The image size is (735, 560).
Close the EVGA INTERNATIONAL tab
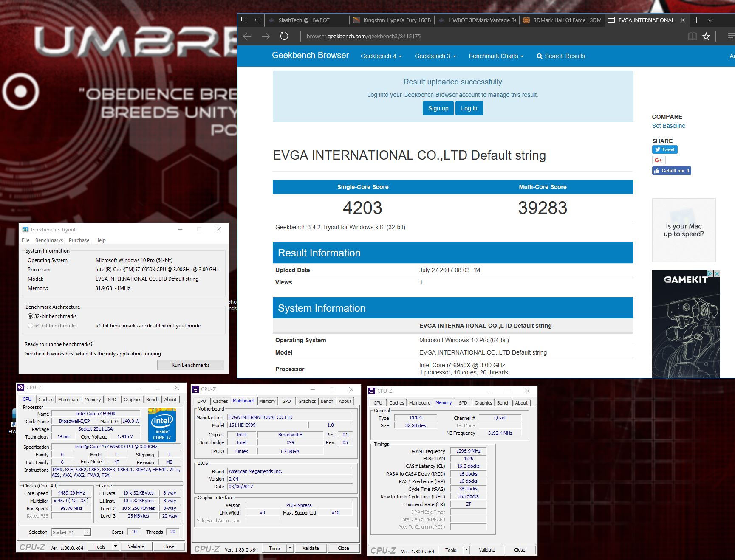tap(683, 20)
